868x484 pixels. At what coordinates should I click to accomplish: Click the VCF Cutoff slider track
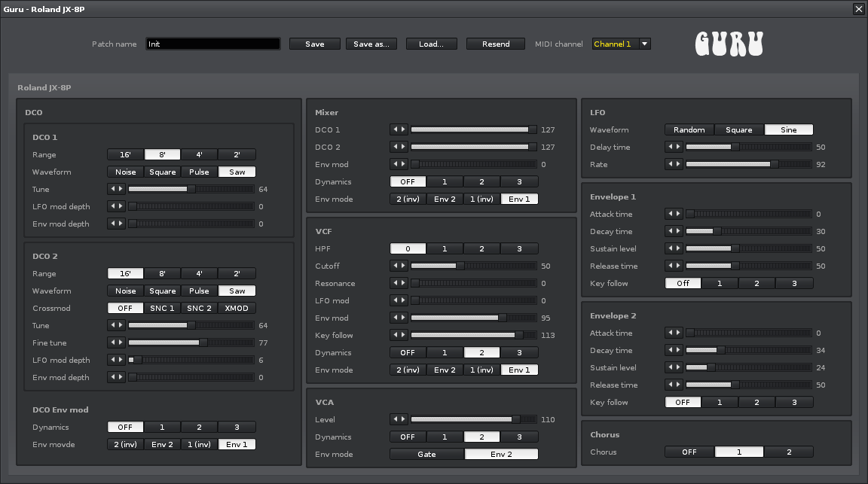point(473,266)
